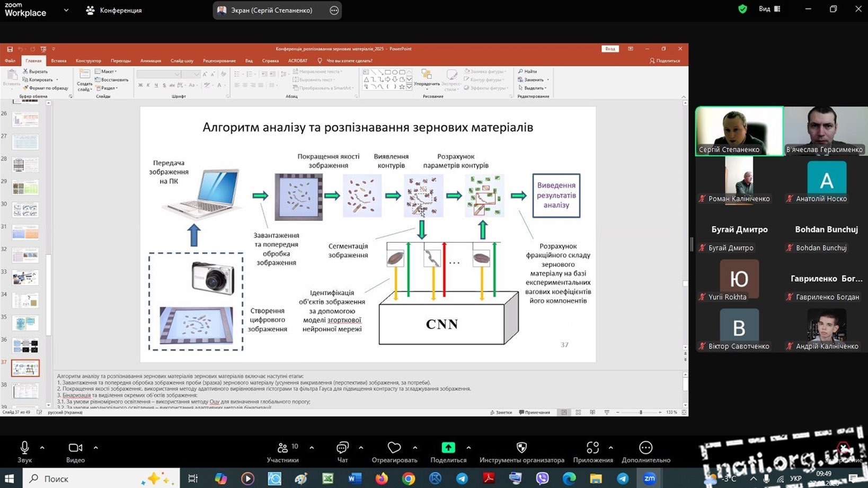
Task: Click the Конференция button in top bar
Action: (114, 10)
